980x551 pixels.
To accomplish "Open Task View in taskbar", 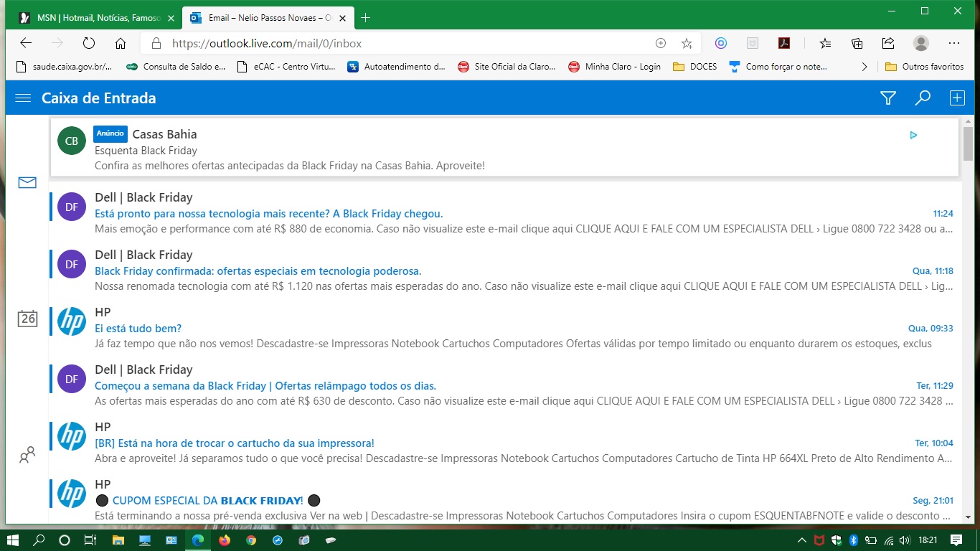I will coord(90,540).
